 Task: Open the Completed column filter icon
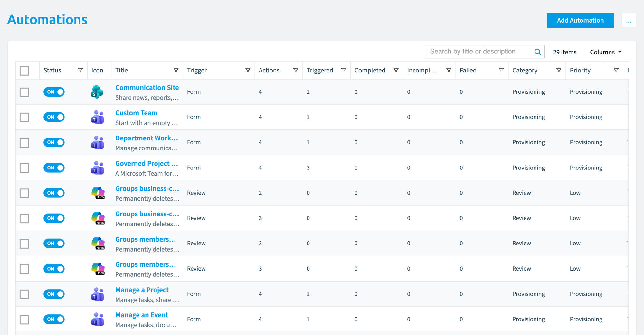[396, 71]
